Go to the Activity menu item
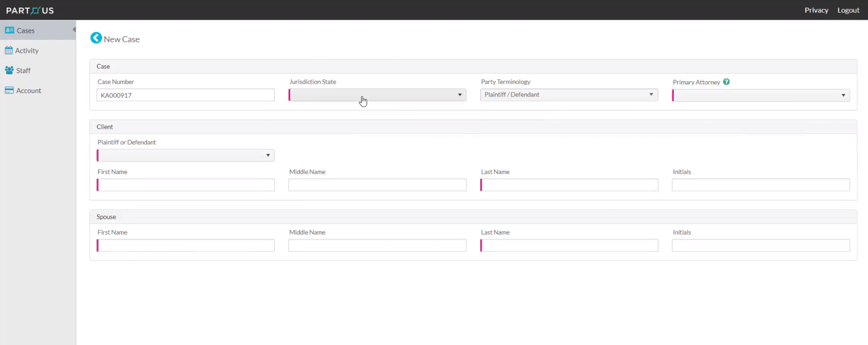This screenshot has height=345, width=868. [27, 51]
